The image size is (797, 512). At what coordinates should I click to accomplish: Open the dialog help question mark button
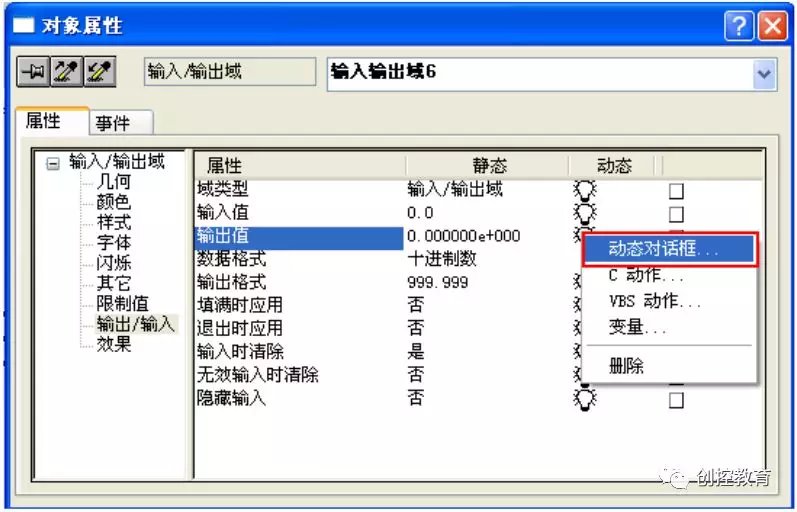pos(740,26)
